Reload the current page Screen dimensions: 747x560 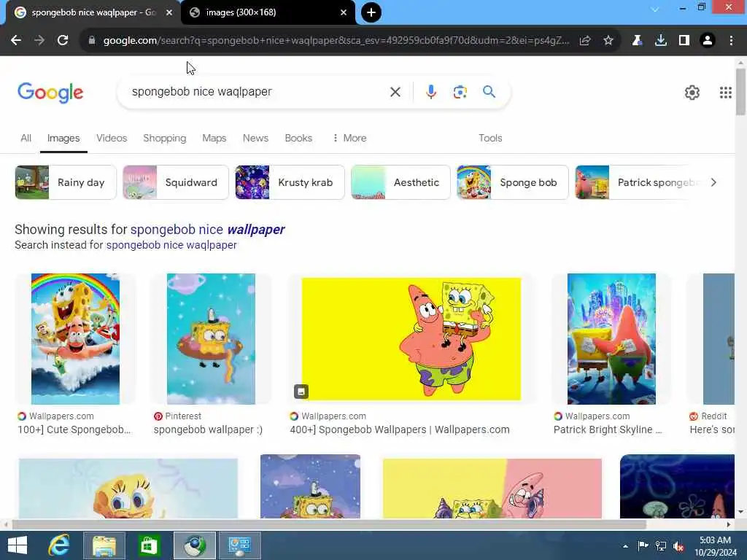click(x=63, y=41)
